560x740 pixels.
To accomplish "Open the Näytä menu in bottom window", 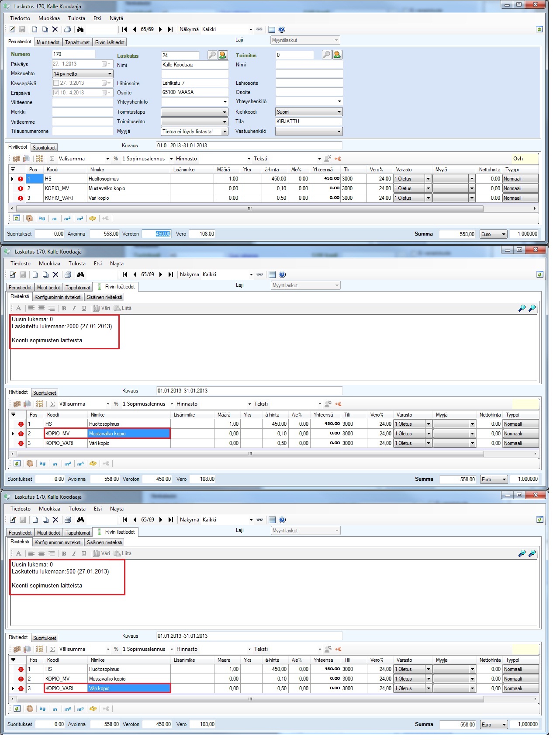I will (117, 509).
